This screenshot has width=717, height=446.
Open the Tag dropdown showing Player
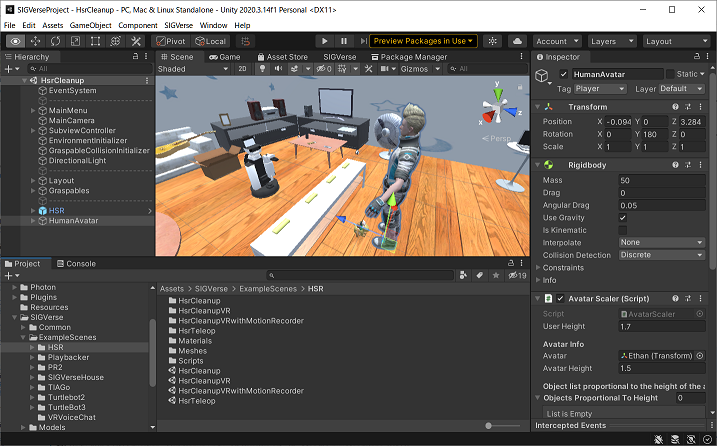tap(599, 89)
